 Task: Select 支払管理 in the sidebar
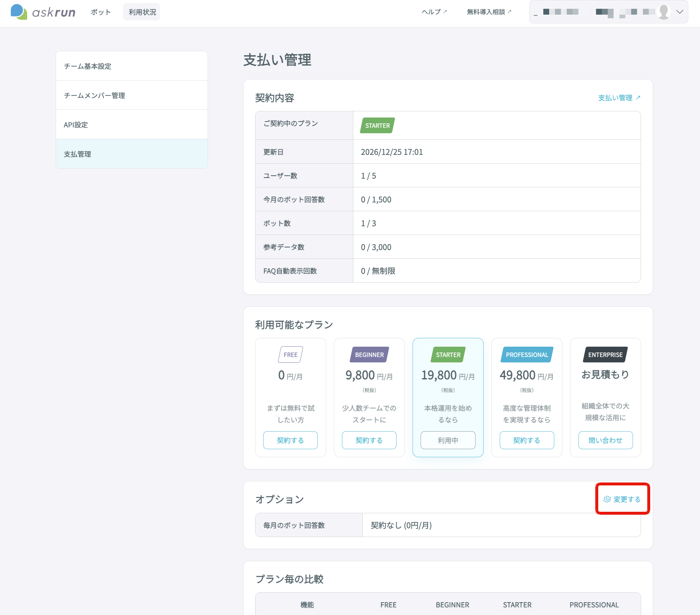tap(132, 154)
